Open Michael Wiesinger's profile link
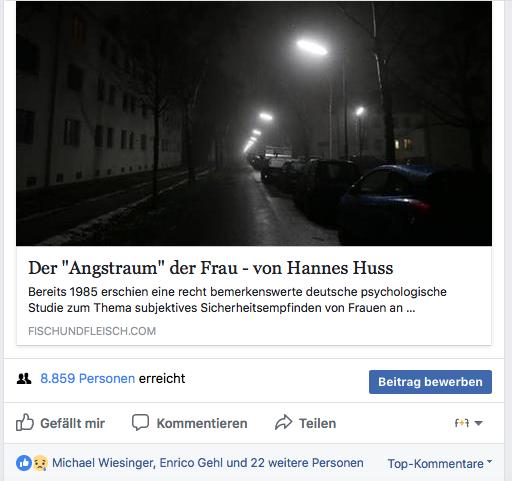This screenshot has width=512, height=481. (103, 463)
